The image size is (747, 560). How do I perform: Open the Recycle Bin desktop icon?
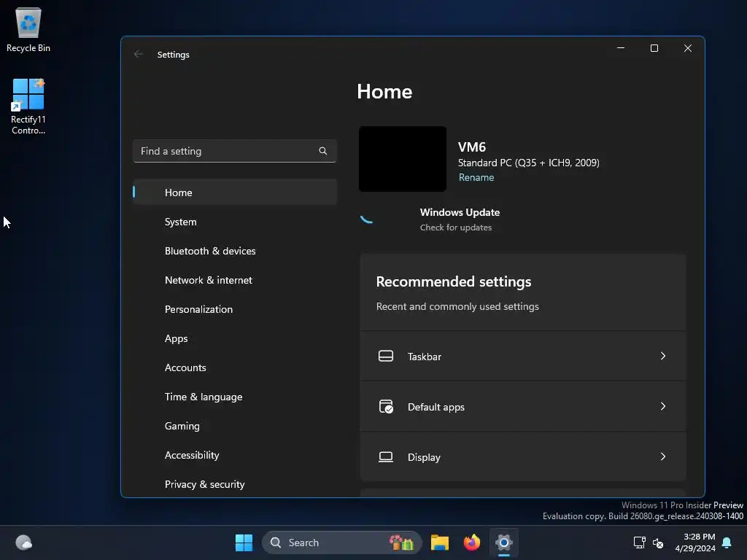point(28,30)
